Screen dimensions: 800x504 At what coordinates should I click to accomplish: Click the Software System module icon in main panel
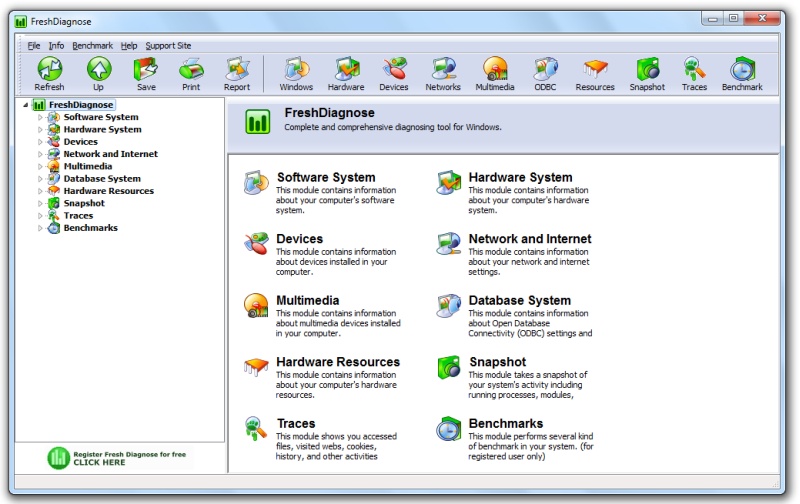point(256,183)
